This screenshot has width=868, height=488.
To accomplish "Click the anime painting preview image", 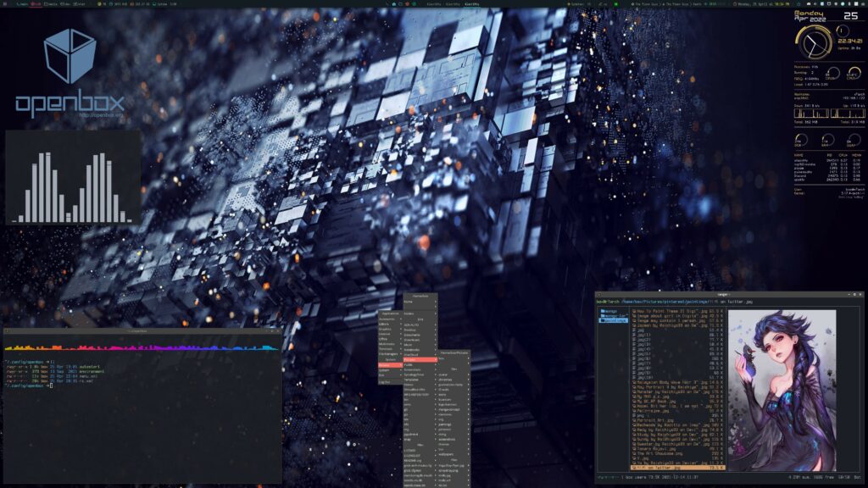I will 781,388.
